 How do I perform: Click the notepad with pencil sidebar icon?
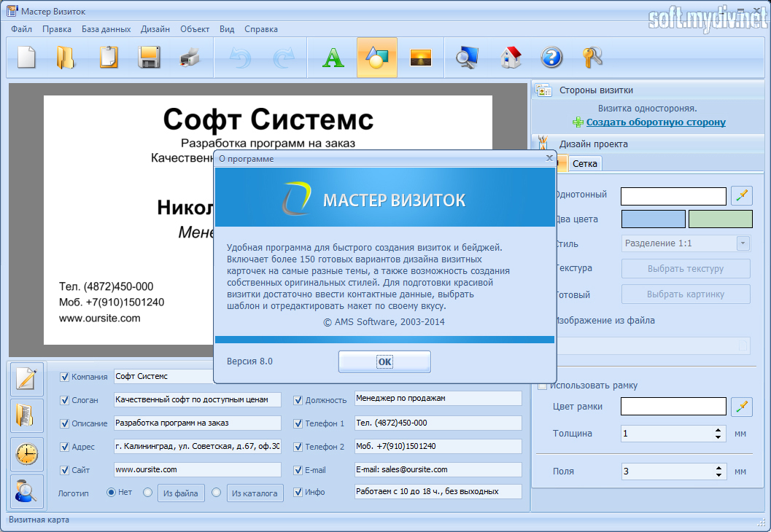tap(27, 379)
